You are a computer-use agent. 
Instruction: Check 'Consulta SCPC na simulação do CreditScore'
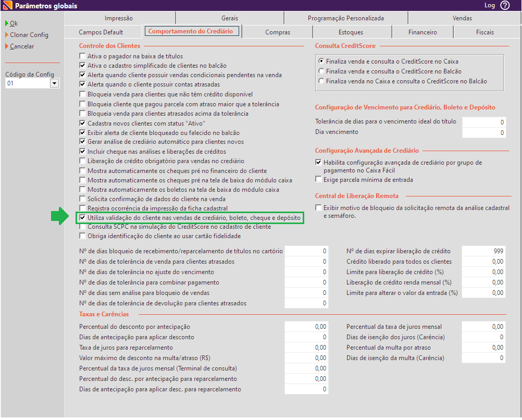(x=82, y=227)
